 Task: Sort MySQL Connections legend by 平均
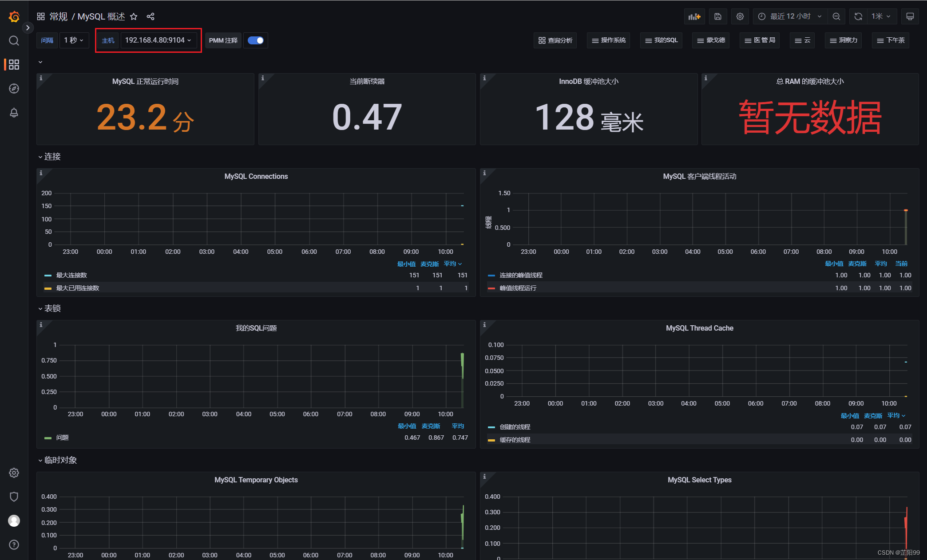coord(452,264)
